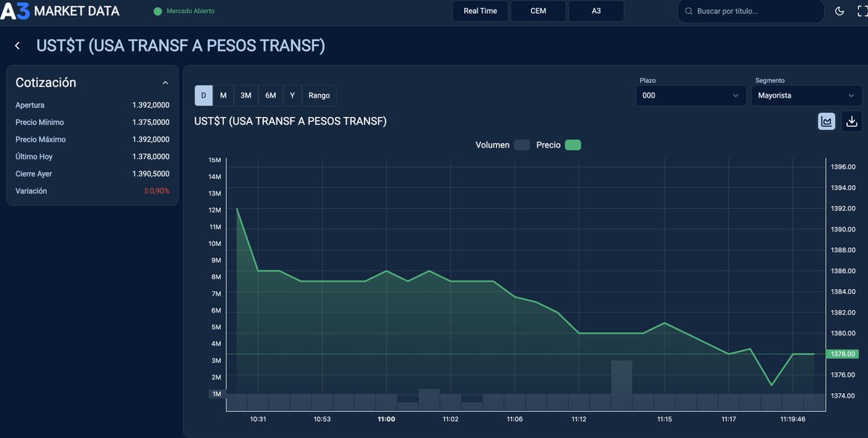
Task: Focus the Buscar por título search field
Action: coord(751,11)
